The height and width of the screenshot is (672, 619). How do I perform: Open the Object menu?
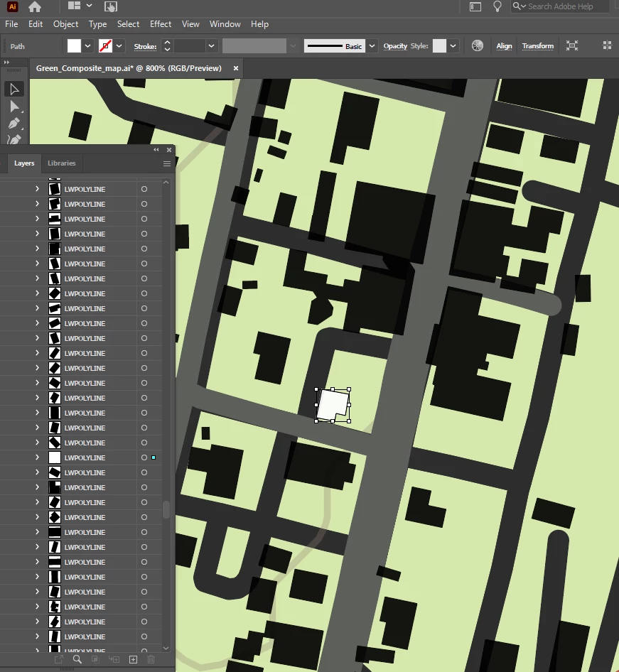click(65, 24)
